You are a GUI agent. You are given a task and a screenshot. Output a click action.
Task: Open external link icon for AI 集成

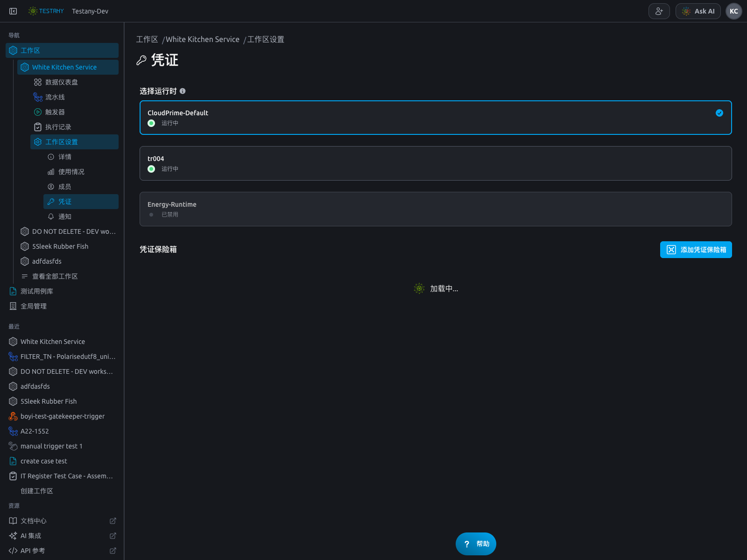(113, 536)
